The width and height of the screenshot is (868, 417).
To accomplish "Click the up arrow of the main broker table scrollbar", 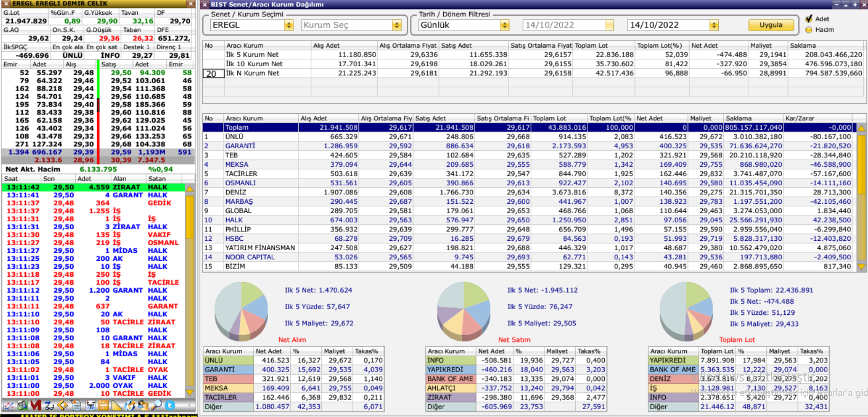I will pyautogui.click(x=862, y=128).
